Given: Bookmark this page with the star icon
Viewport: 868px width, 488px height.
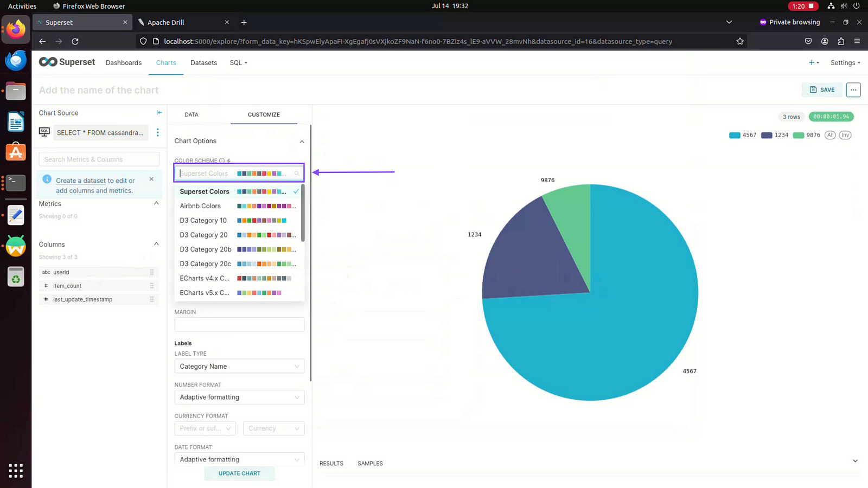Looking at the screenshot, I should (740, 41).
